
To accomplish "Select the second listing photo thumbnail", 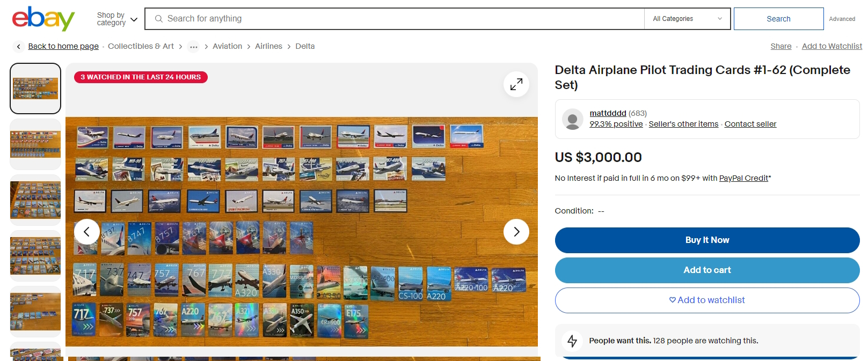I will coord(35,144).
